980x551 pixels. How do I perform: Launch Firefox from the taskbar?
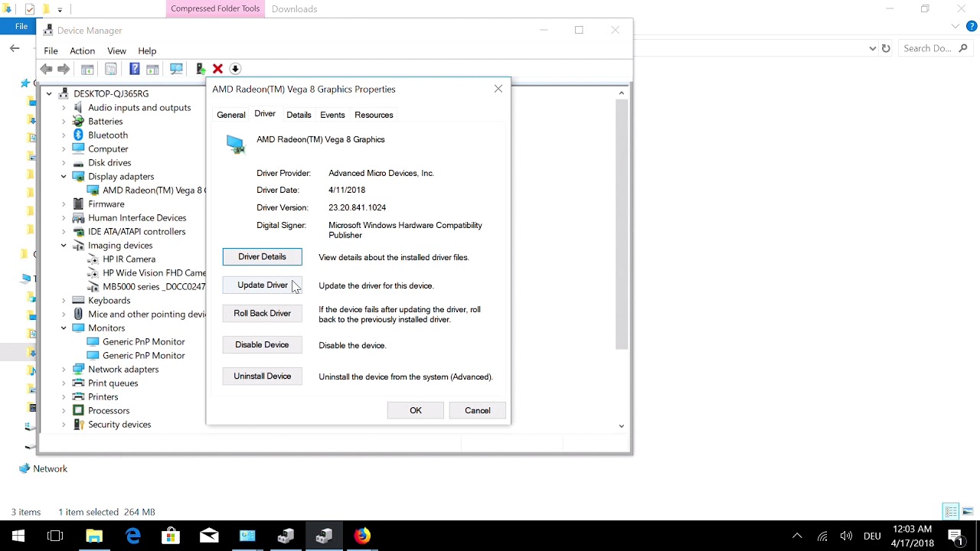362,536
